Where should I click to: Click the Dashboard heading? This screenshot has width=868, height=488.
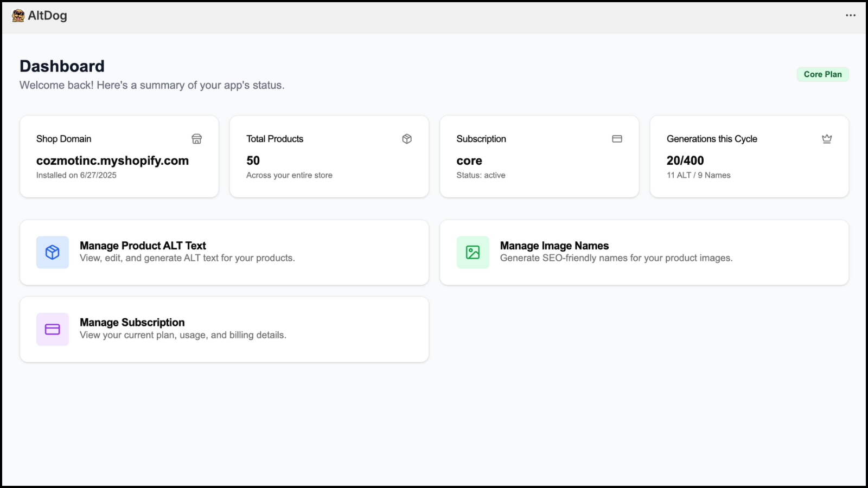[62, 66]
